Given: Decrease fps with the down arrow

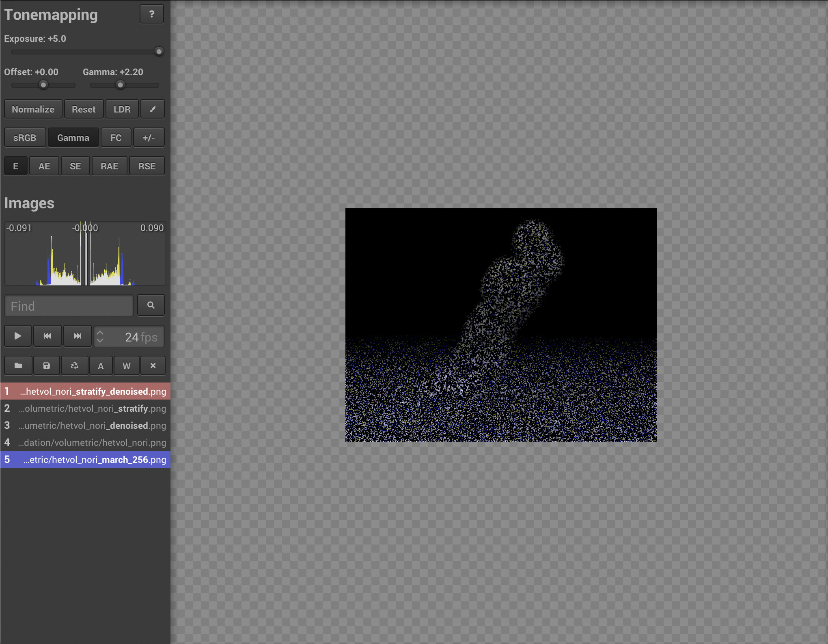Looking at the screenshot, I should coord(100,341).
